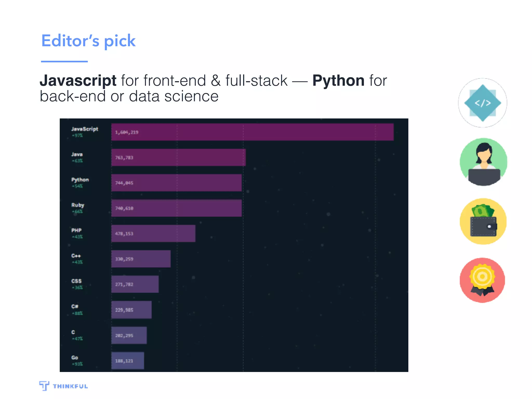
Task: Select the Java bar in chart
Action: (178, 157)
